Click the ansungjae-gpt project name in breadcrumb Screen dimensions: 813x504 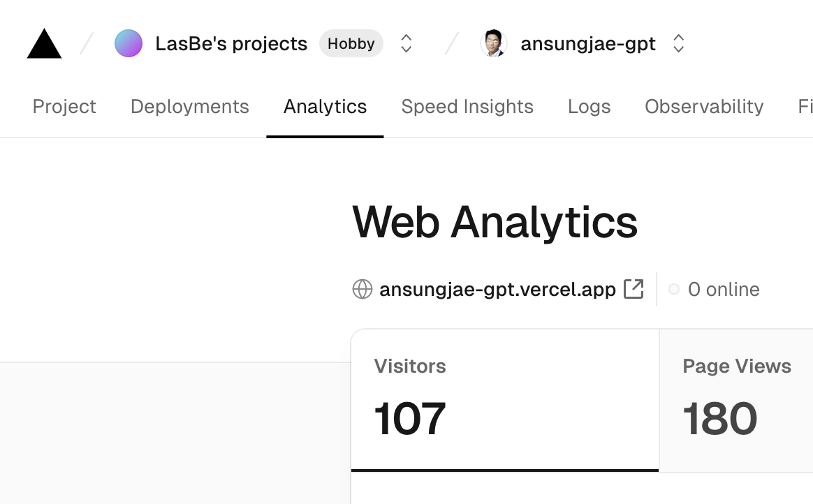coord(588,43)
